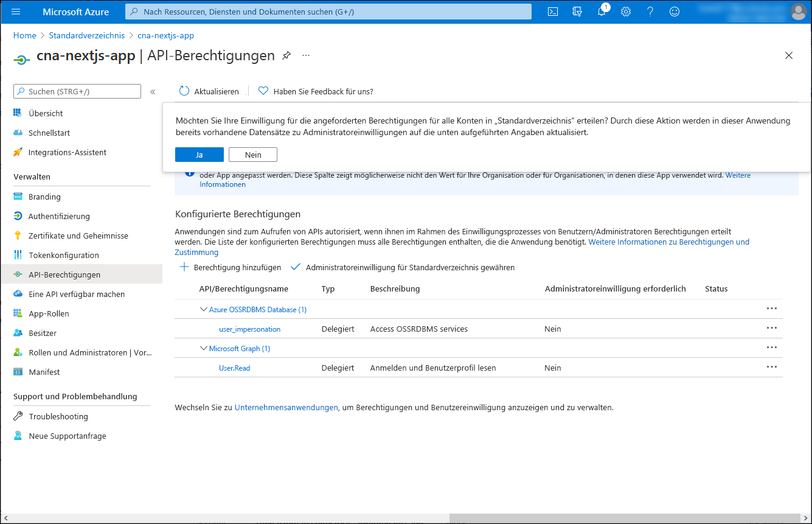812x524 pixels.
Task: Click Administratoreinwilligung für Standardverzeichnis gewähren
Action: [x=403, y=267]
